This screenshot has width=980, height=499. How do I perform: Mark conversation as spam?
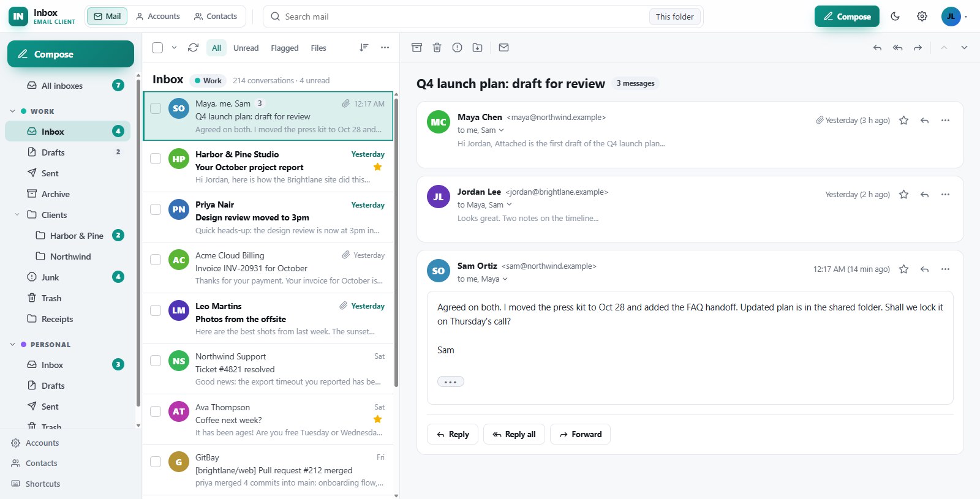(457, 48)
